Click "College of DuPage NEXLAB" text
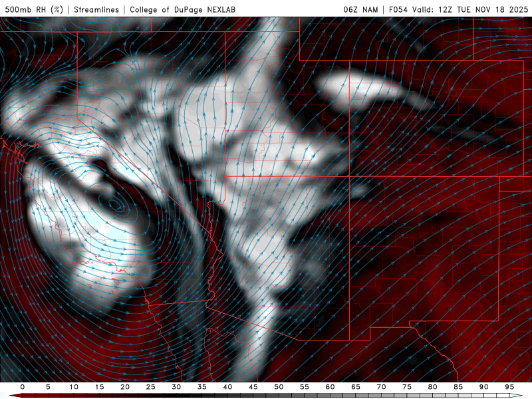 point(182,9)
